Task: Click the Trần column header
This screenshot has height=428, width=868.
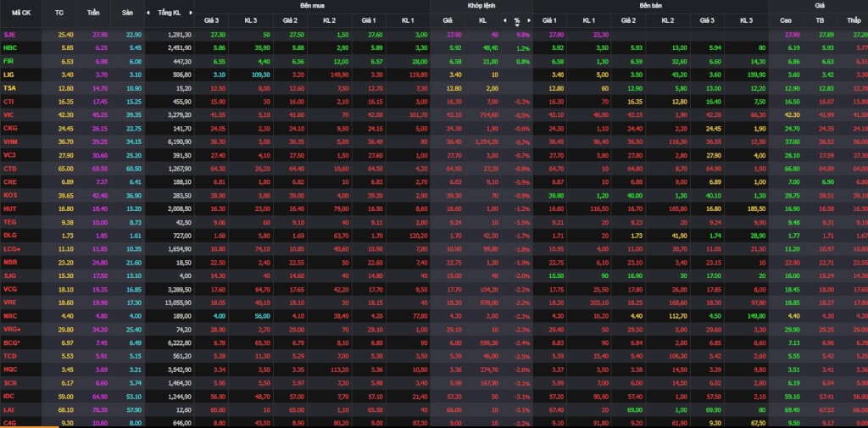Action: pos(93,12)
